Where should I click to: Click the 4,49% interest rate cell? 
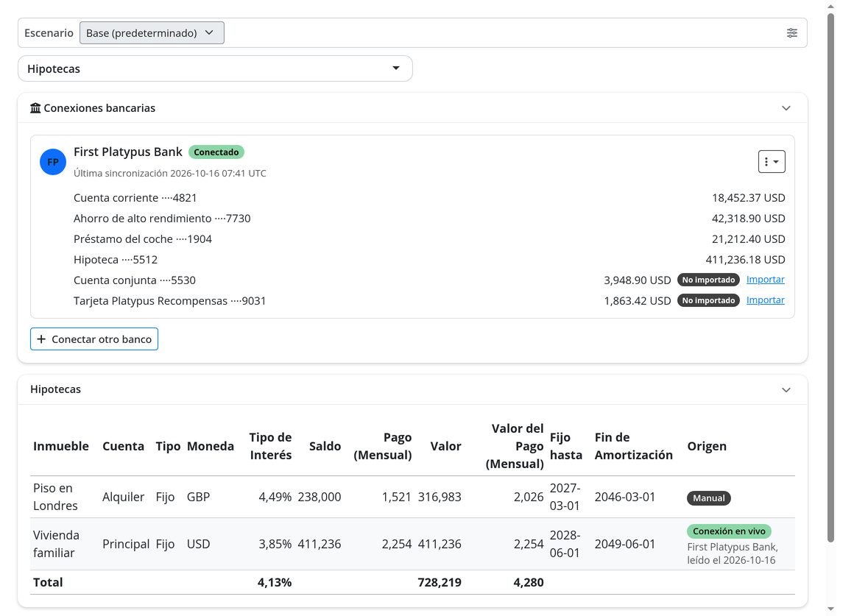(x=275, y=497)
